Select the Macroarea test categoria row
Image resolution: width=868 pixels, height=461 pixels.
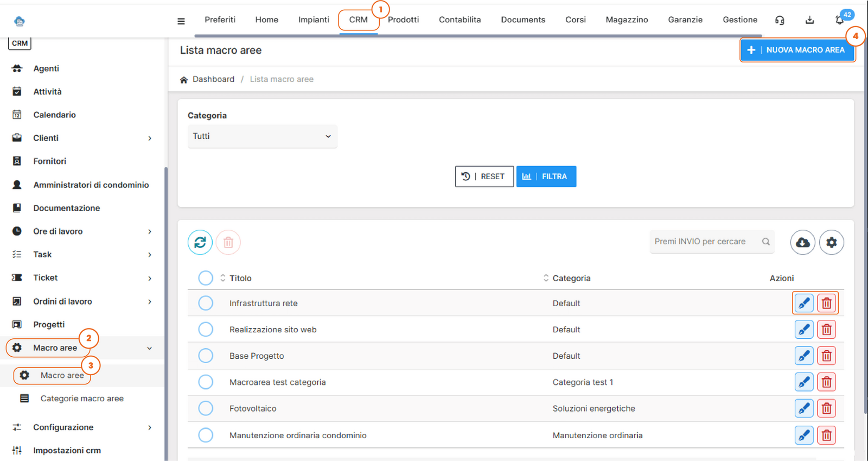point(206,382)
